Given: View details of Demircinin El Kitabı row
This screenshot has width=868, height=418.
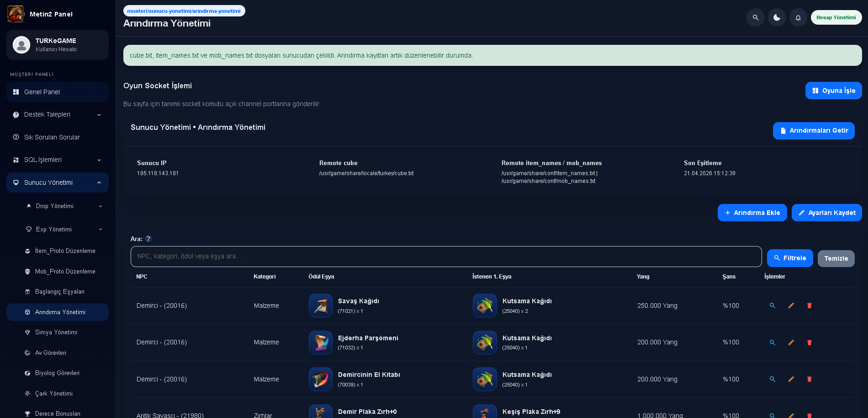Looking at the screenshot, I should (773, 379).
